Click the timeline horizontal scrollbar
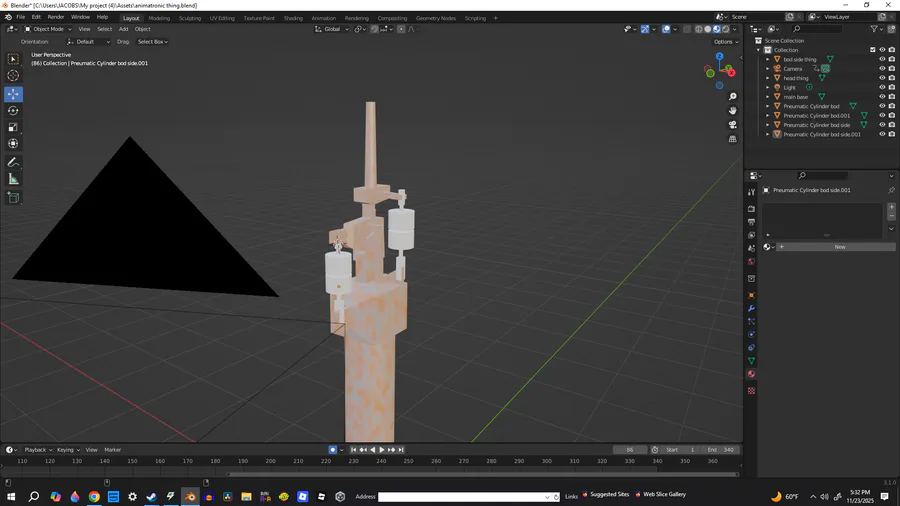This screenshot has width=900, height=506. (482, 474)
